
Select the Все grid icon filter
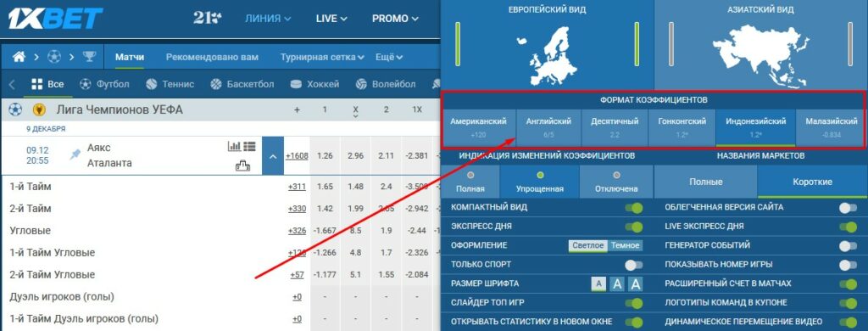coord(37,84)
